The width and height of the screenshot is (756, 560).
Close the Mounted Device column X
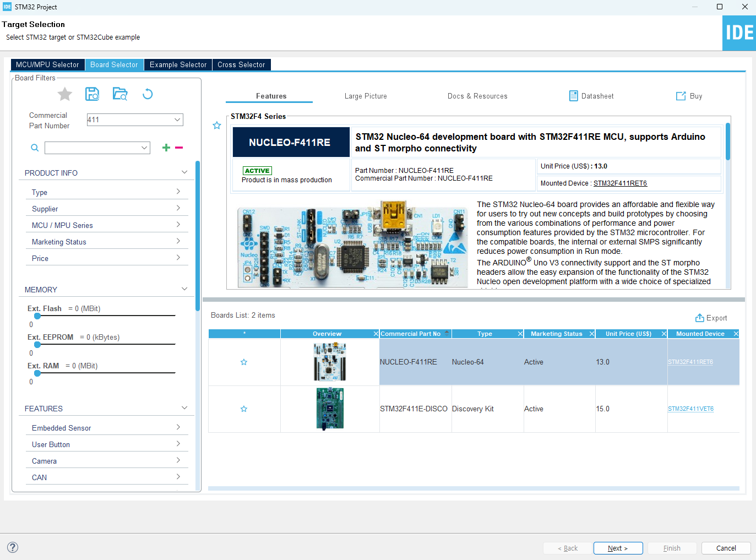click(x=736, y=334)
